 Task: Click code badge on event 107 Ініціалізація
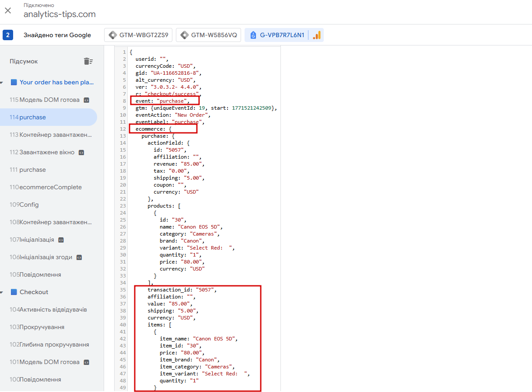pos(61,240)
